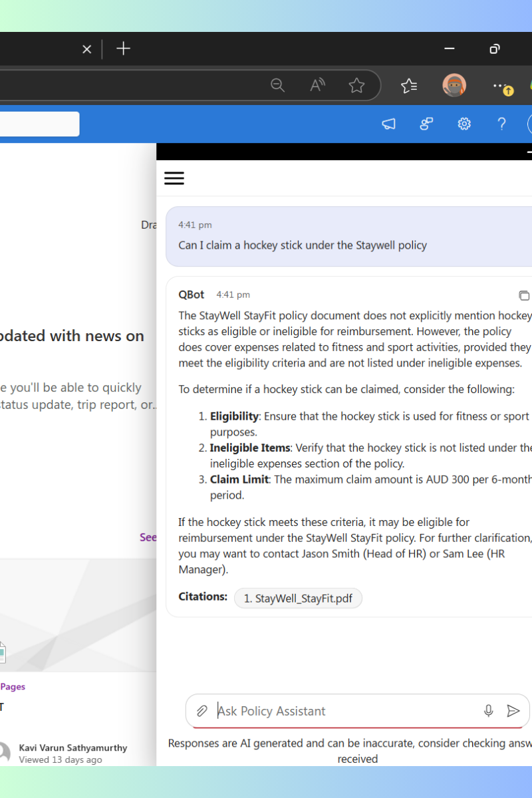Click the Citations label
Viewport: 532px width, 798px height.
coord(203,597)
